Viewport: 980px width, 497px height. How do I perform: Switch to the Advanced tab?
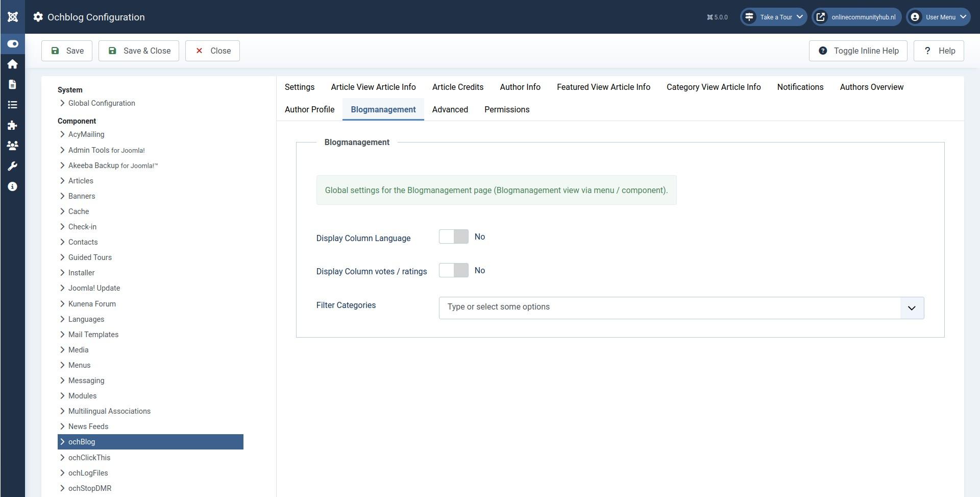[450, 109]
